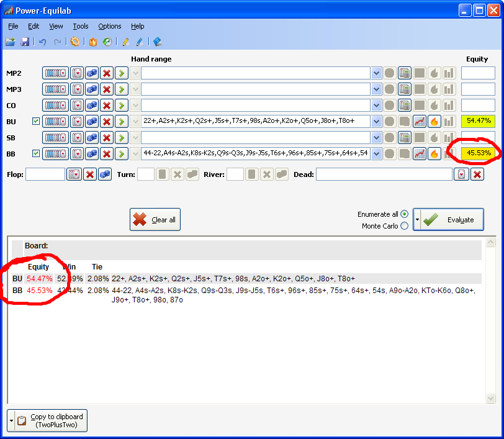Click the BU 2.08% tie value

[98, 279]
